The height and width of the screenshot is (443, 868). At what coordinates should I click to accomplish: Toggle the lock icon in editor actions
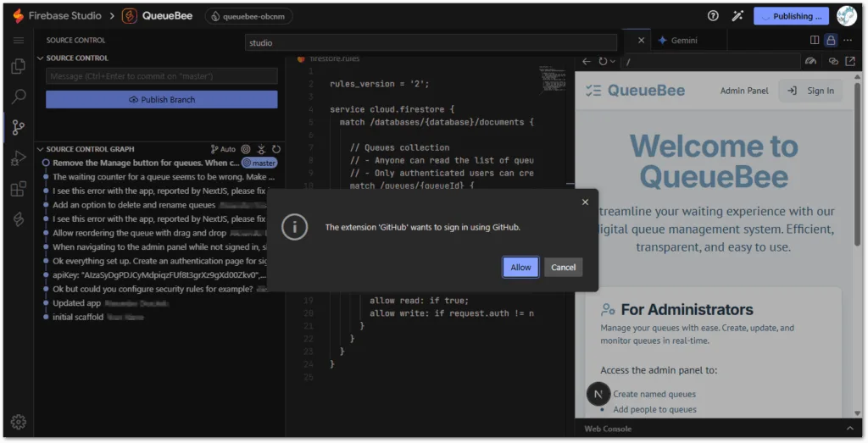831,40
